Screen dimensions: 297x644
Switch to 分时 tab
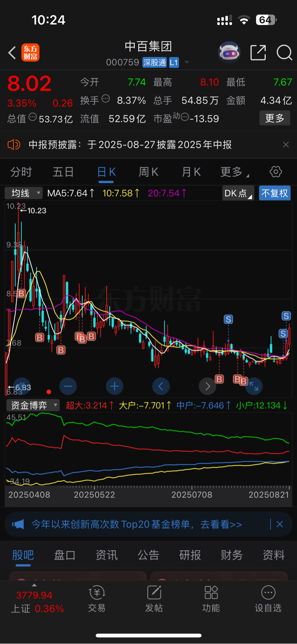click(21, 172)
